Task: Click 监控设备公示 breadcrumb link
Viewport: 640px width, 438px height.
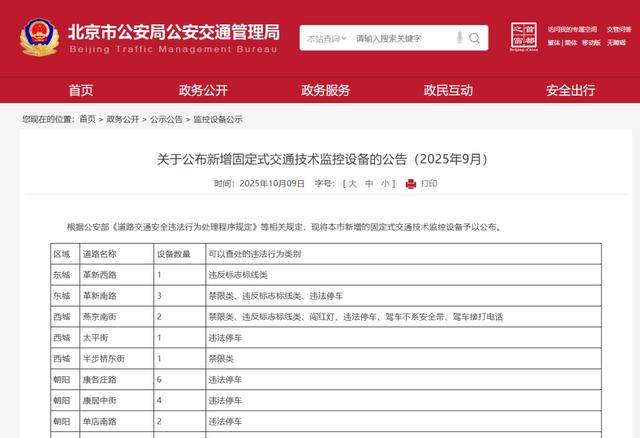Action: [x=219, y=119]
